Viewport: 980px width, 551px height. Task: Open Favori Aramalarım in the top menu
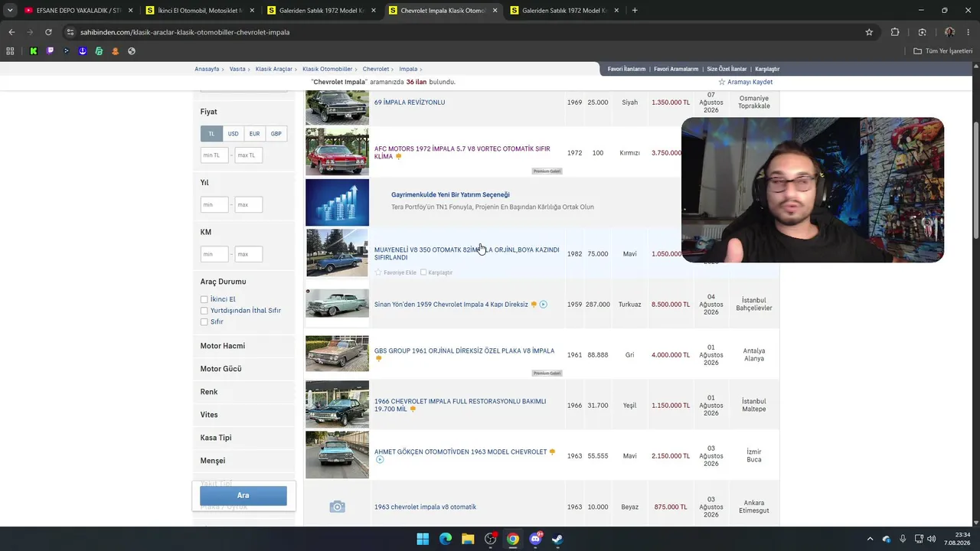point(676,69)
